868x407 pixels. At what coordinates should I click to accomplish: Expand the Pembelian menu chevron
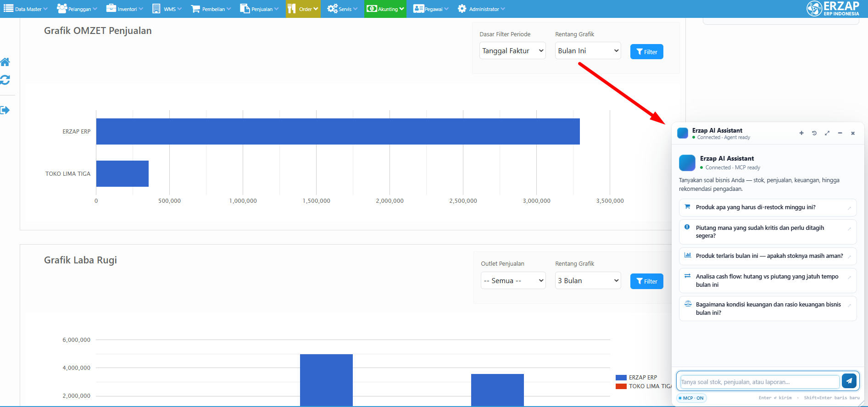[229, 9]
